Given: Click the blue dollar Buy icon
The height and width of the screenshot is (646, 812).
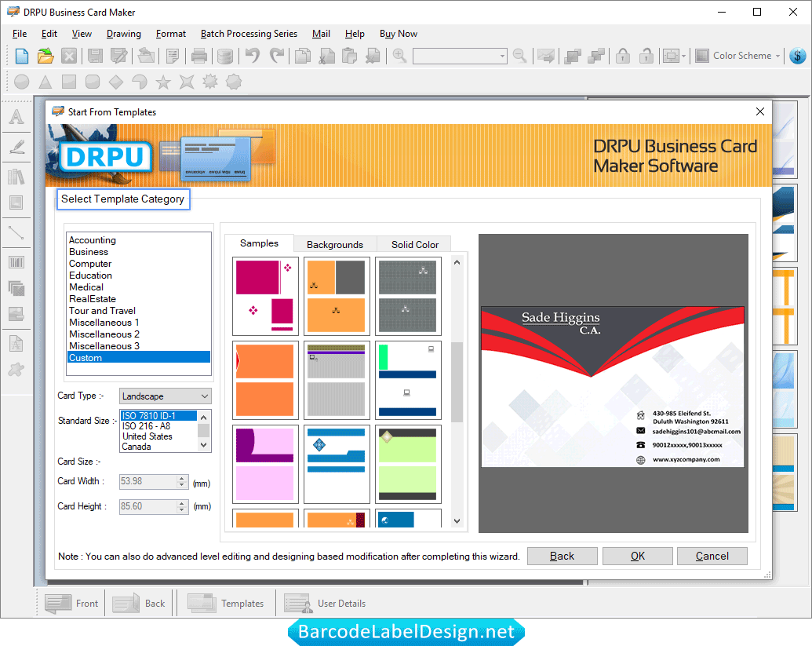Looking at the screenshot, I should pyautogui.click(x=798, y=56).
